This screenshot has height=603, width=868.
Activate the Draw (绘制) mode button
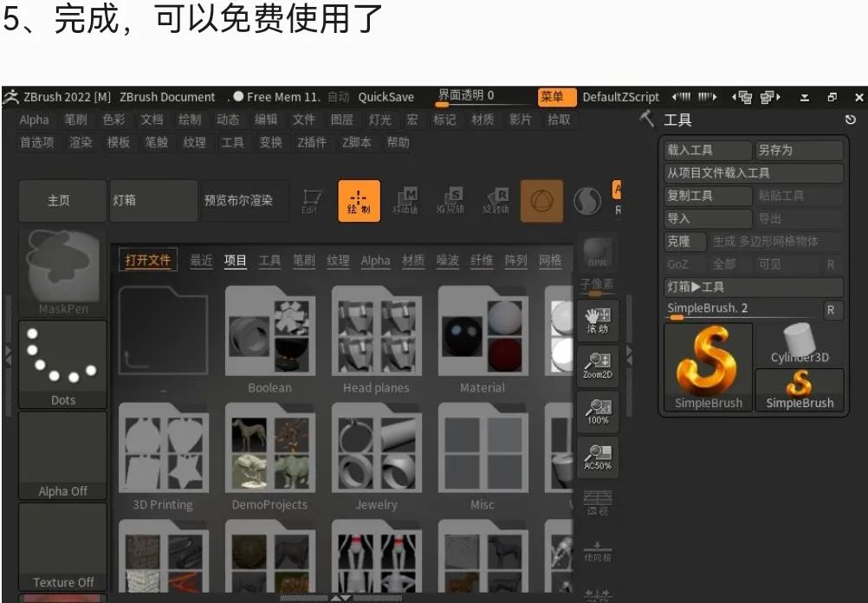(x=359, y=201)
